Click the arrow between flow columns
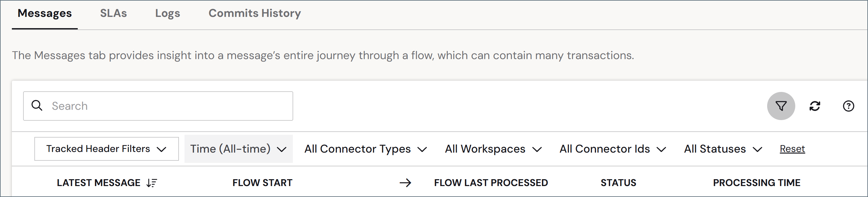Image resolution: width=868 pixels, height=197 pixels. pos(405,183)
